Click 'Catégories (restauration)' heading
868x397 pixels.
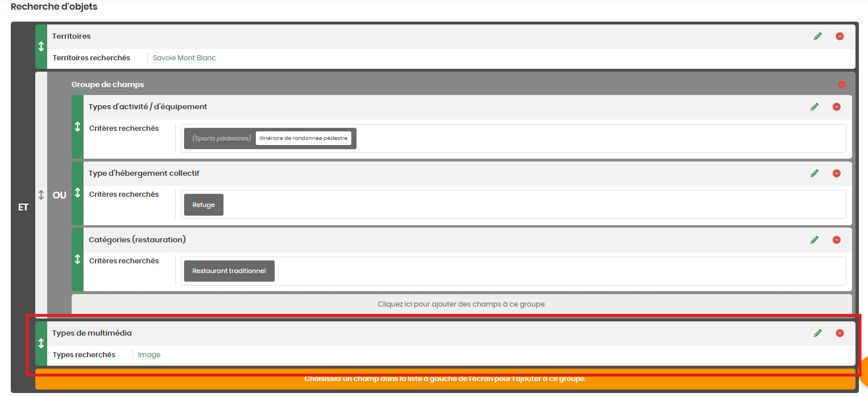(x=137, y=240)
